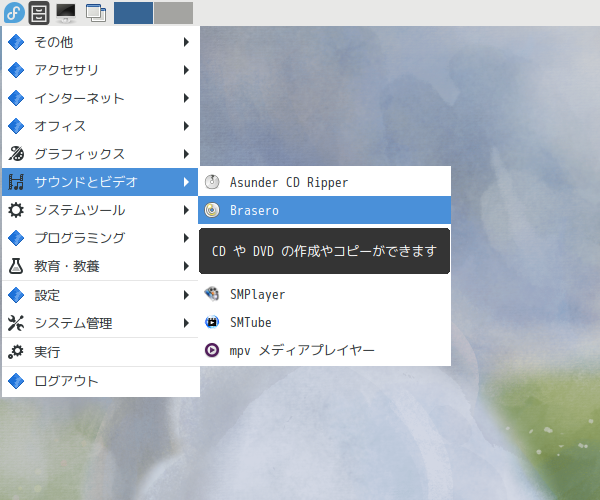Expand the その他 submenu arrow
Screen dimensions: 600x500
(x=186, y=42)
